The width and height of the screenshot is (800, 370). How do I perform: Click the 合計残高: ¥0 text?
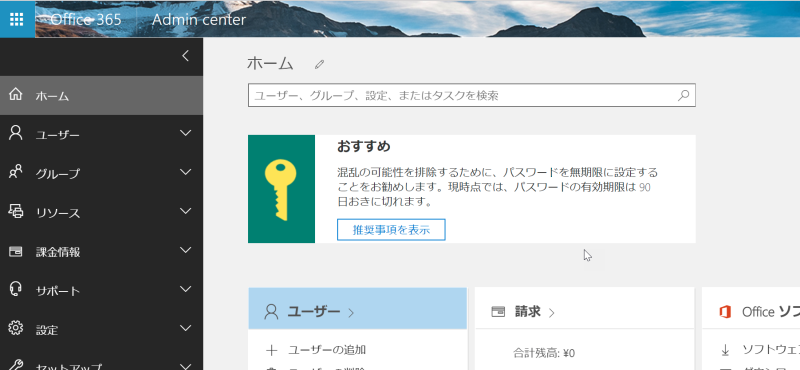coord(543,353)
